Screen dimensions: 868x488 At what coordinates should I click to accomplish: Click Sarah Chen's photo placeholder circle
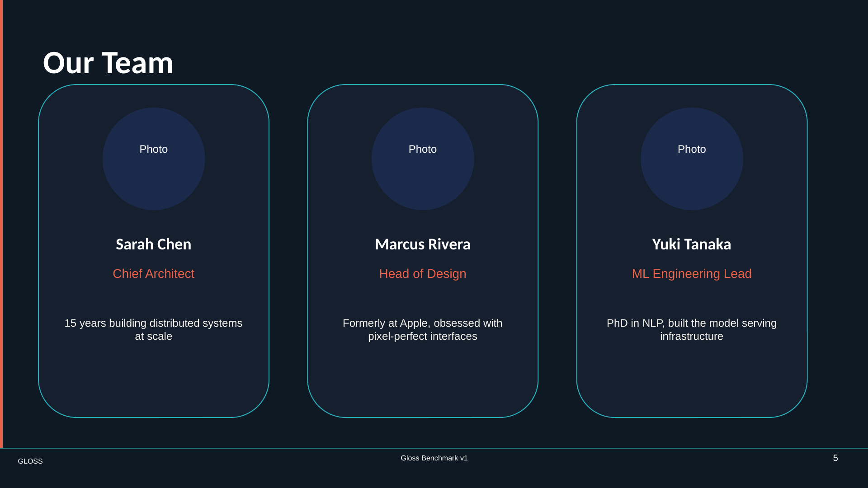[154, 159]
